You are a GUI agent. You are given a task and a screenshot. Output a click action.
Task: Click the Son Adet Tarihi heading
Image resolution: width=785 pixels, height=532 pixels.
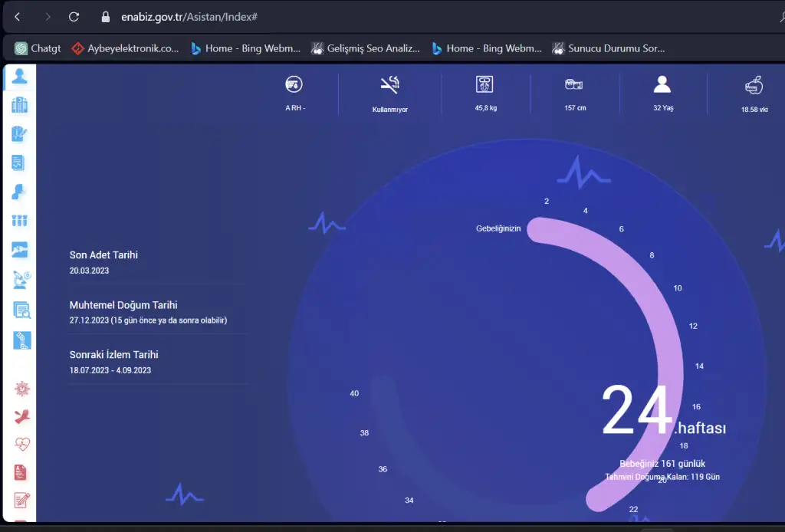(103, 255)
